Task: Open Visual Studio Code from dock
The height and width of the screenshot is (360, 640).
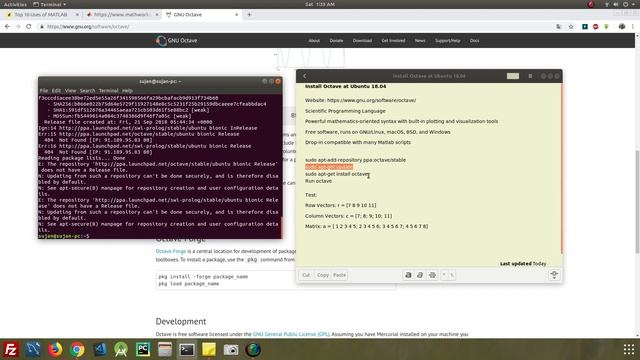Action: click(x=99, y=350)
